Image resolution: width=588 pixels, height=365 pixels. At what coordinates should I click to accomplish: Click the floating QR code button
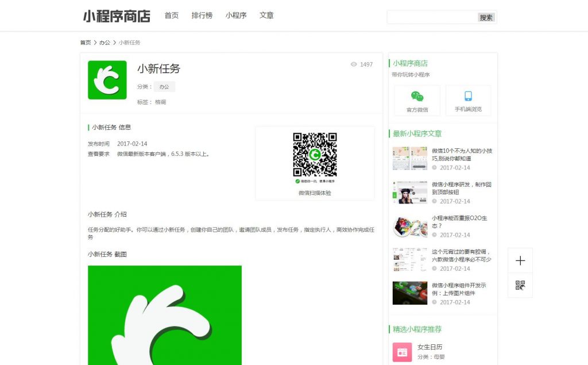[520, 286]
